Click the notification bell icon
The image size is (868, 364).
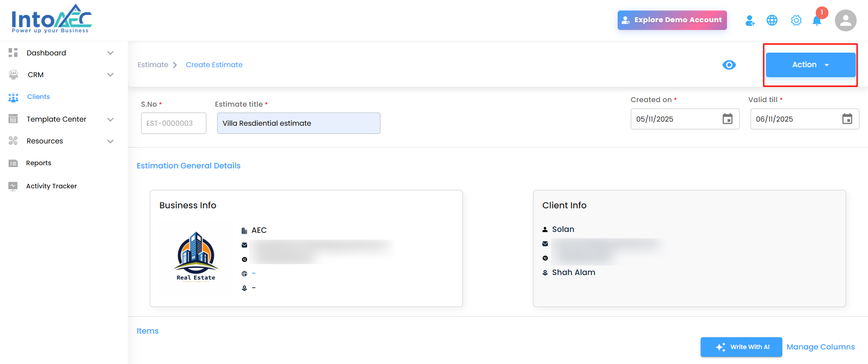coord(817,21)
